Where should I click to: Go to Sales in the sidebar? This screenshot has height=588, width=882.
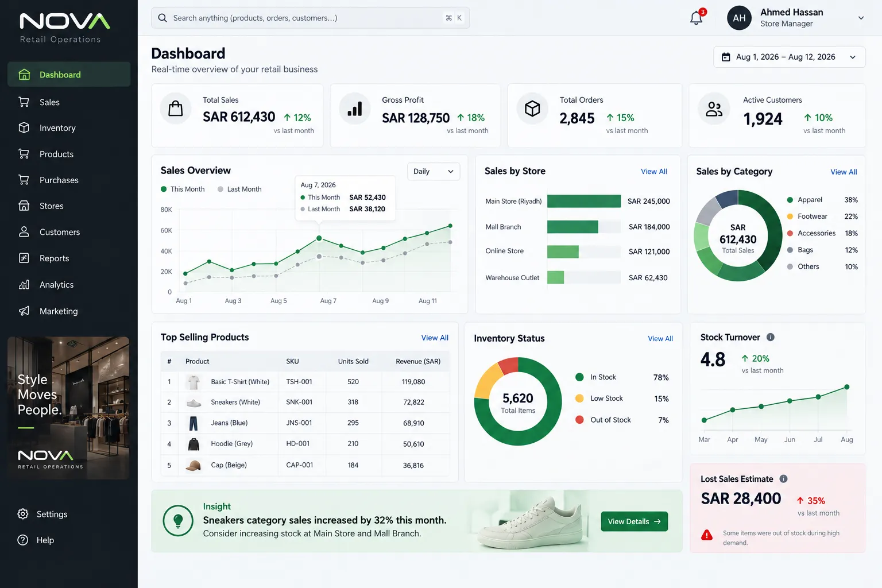(69, 102)
